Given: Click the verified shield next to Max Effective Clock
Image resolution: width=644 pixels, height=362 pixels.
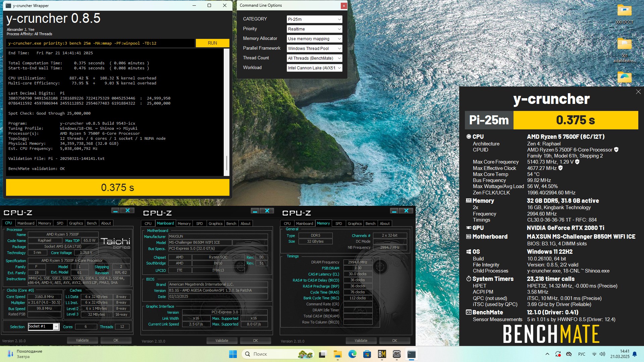Looking at the screenshot, I should click(x=560, y=168).
